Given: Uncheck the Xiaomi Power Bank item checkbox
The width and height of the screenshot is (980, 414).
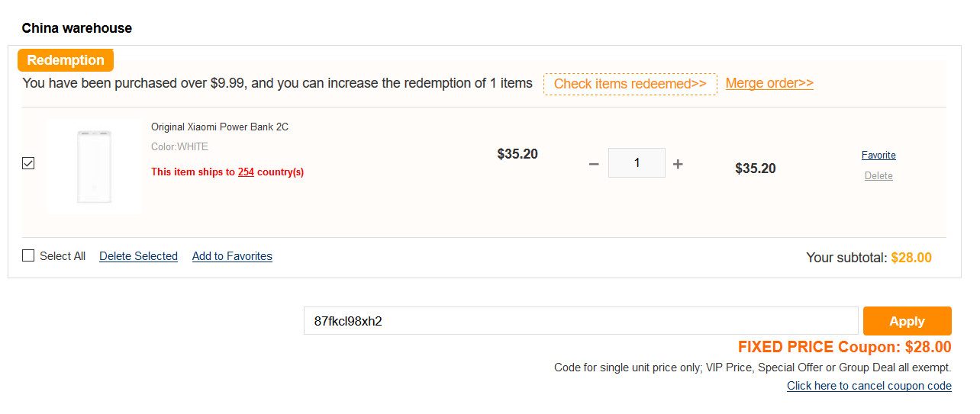Looking at the screenshot, I should point(28,163).
